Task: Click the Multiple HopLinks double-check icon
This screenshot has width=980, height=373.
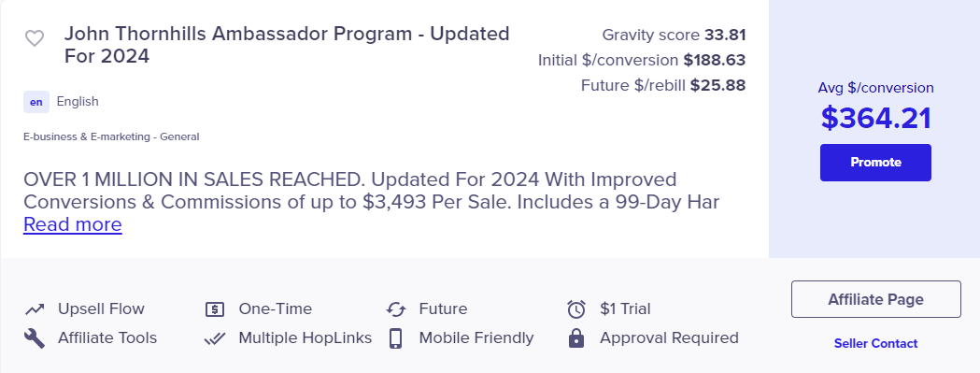Action: click(214, 338)
